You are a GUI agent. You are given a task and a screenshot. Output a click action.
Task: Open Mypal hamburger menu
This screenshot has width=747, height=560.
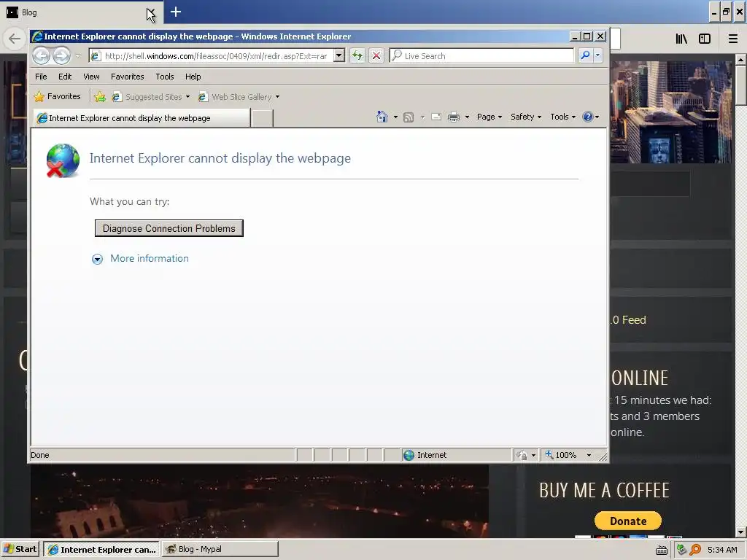pos(733,39)
